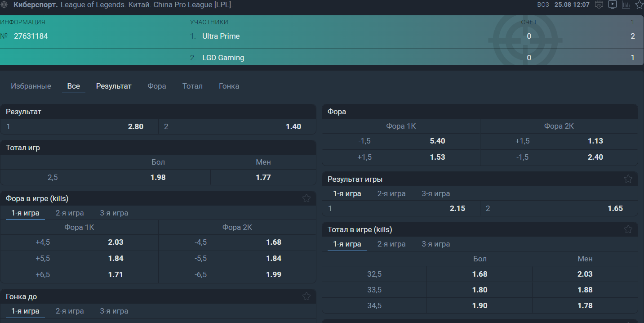Select kills total 32,5 Мен at 2.03
This screenshot has width=644, height=323.
point(585,274)
